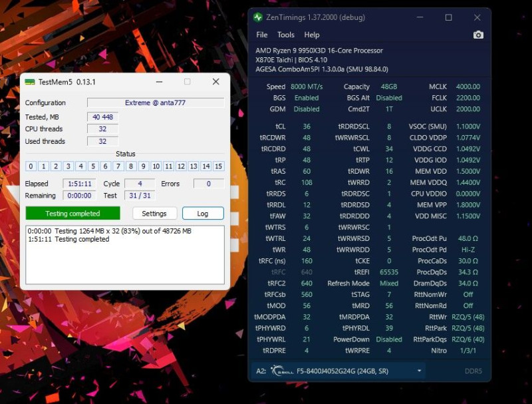The width and height of the screenshot is (532, 404).
Task: Click the VSOC (SMU) value 1.1000V
Action: (468, 126)
